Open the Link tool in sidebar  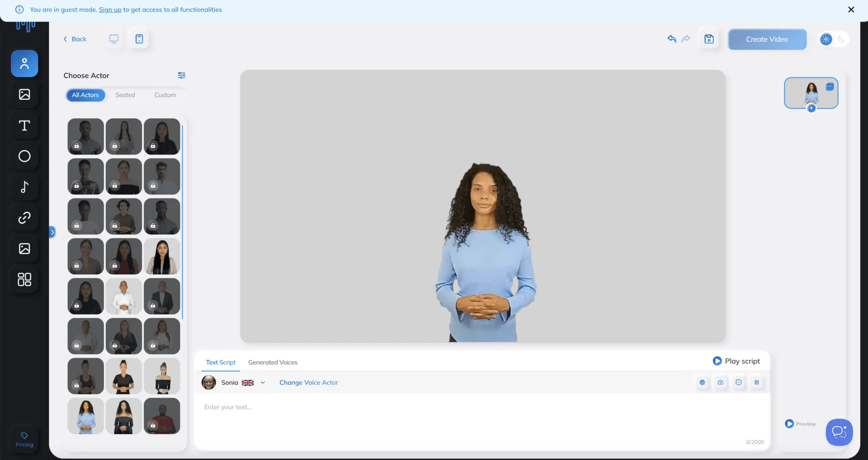point(24,218)
